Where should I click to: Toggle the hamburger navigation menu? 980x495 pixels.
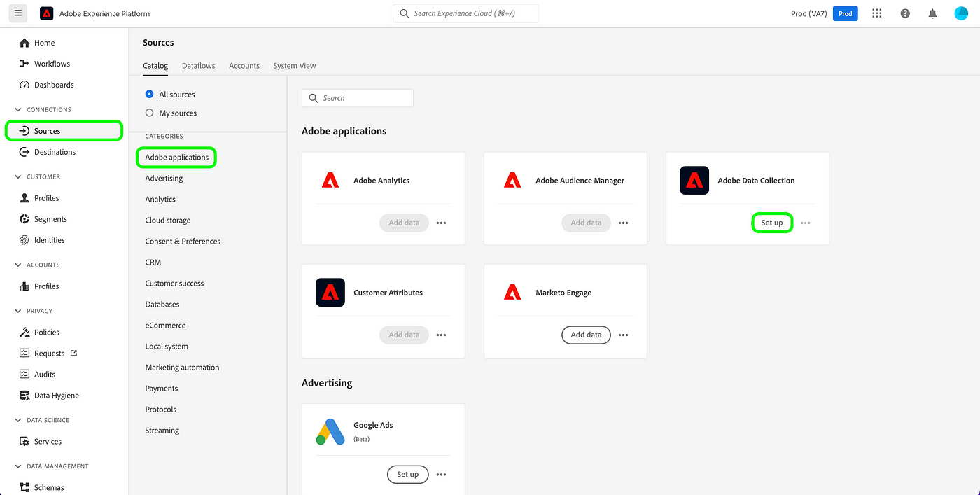point(18,13)
